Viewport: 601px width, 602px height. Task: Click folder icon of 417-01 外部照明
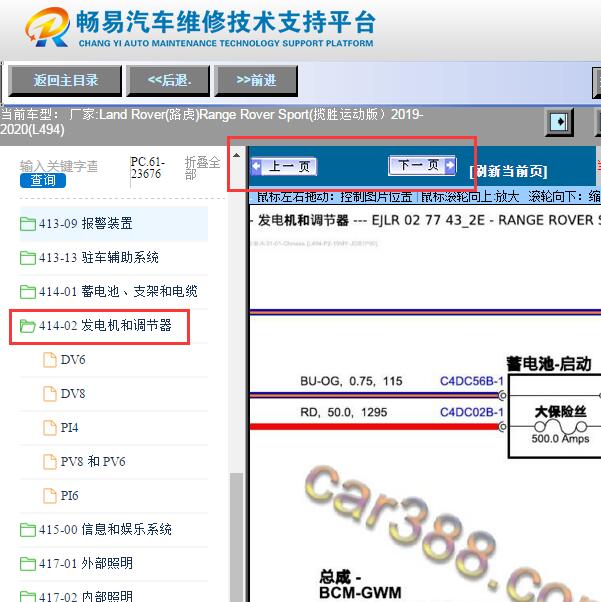pyautogui.click(x=28, y=564)
